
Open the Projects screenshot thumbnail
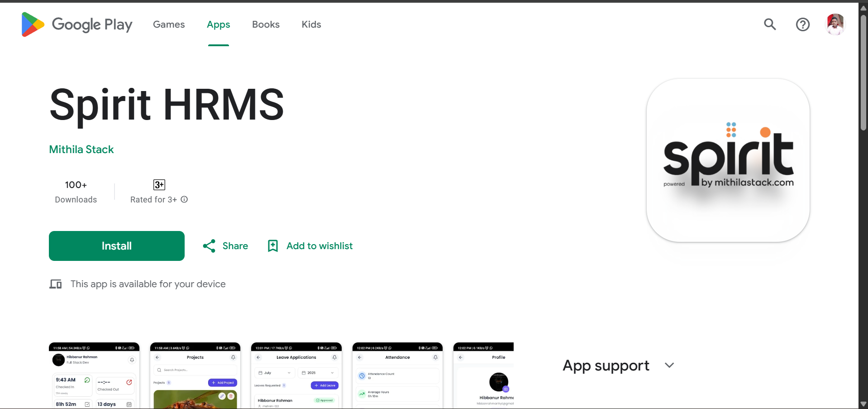195,375
